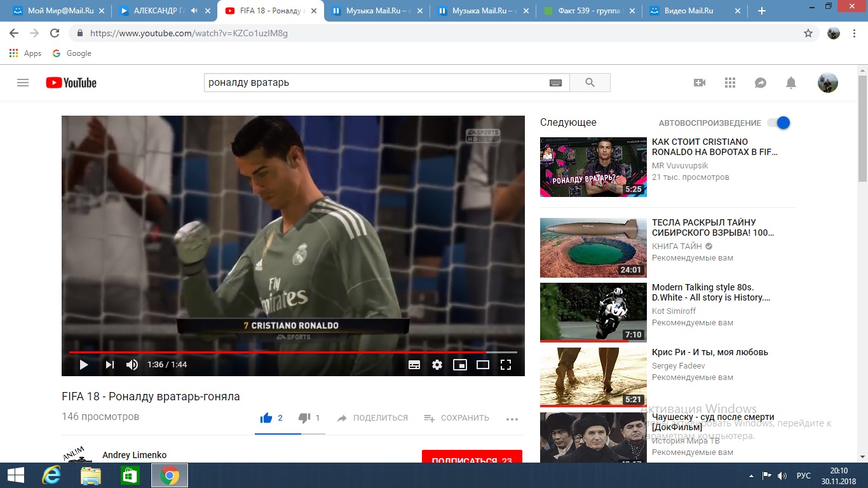Go back in browser history
Viewport: 868px width, 488px height.
click(13, 33)
